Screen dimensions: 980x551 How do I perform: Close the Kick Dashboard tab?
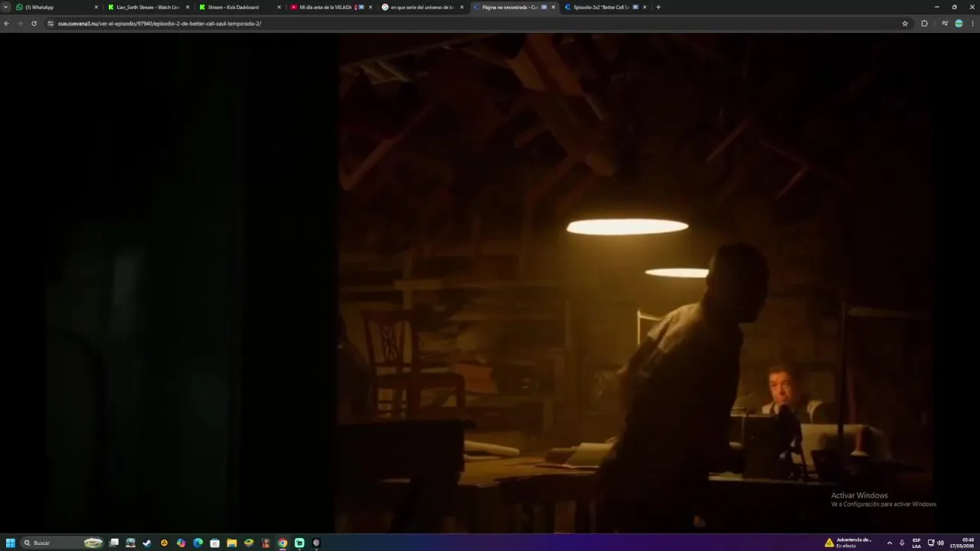[279, 7]
